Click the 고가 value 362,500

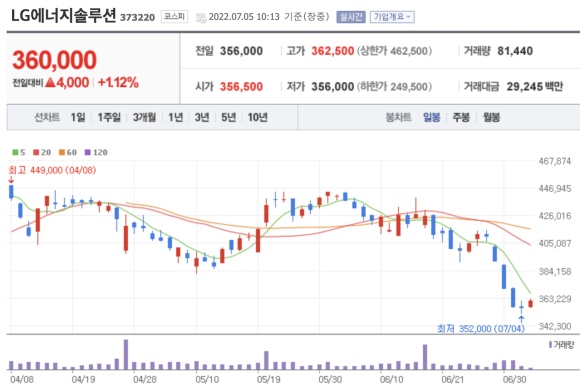click(333, 51)
